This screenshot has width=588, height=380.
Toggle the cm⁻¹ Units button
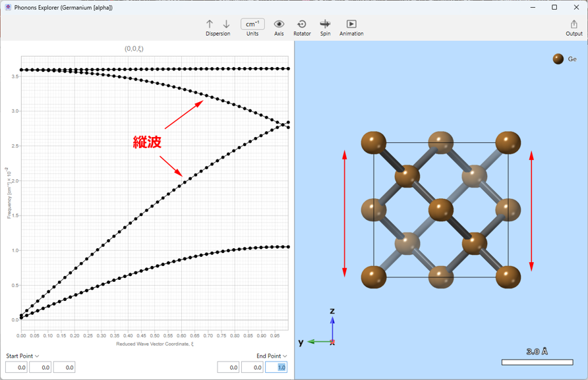252,24
